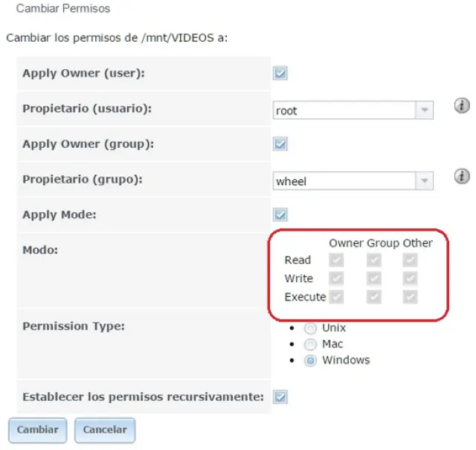Toggle Group Write permission checkbox
The height and width of the screenshot is (450, 476).
point(374,279)
